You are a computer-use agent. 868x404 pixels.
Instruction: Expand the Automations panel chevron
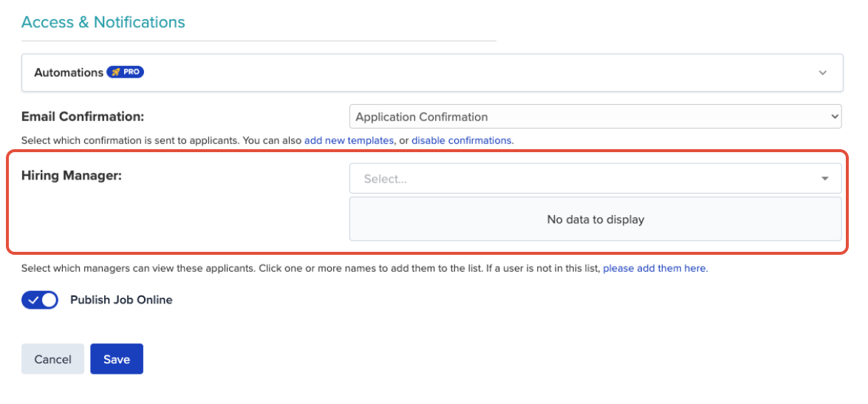pyautogui.click(x=823, y=72)
